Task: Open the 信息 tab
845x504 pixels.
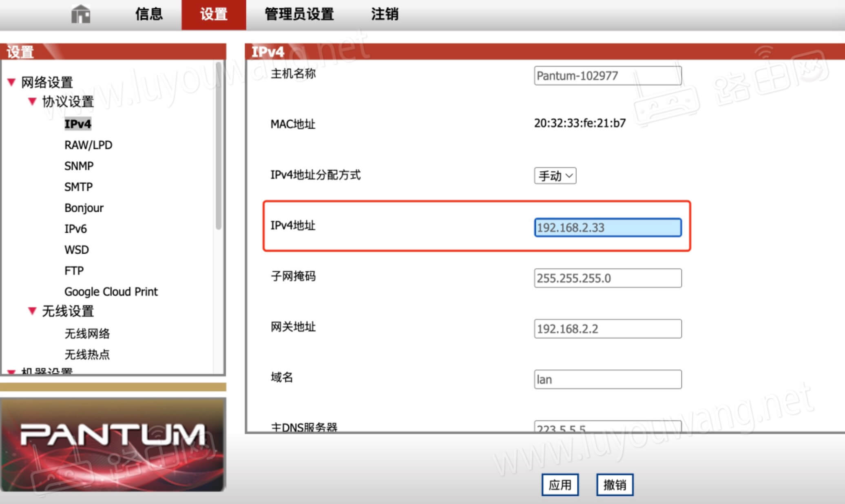Action: 149,15
